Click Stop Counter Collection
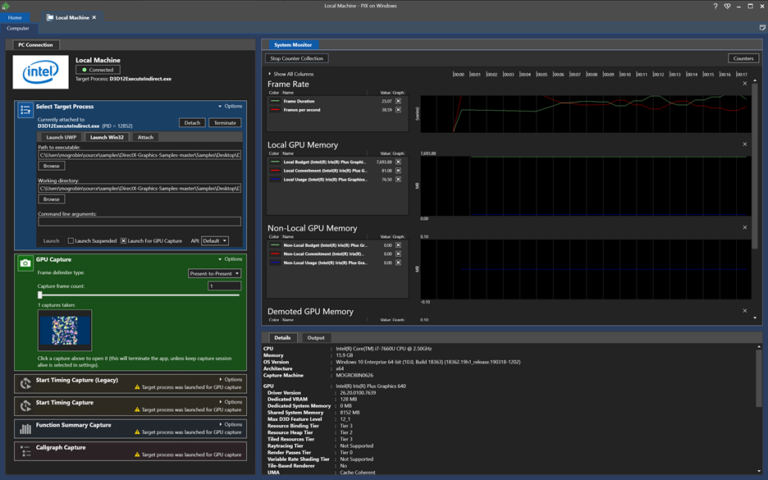The height and width of the screenshot is (480, 768). pos(297,58)
